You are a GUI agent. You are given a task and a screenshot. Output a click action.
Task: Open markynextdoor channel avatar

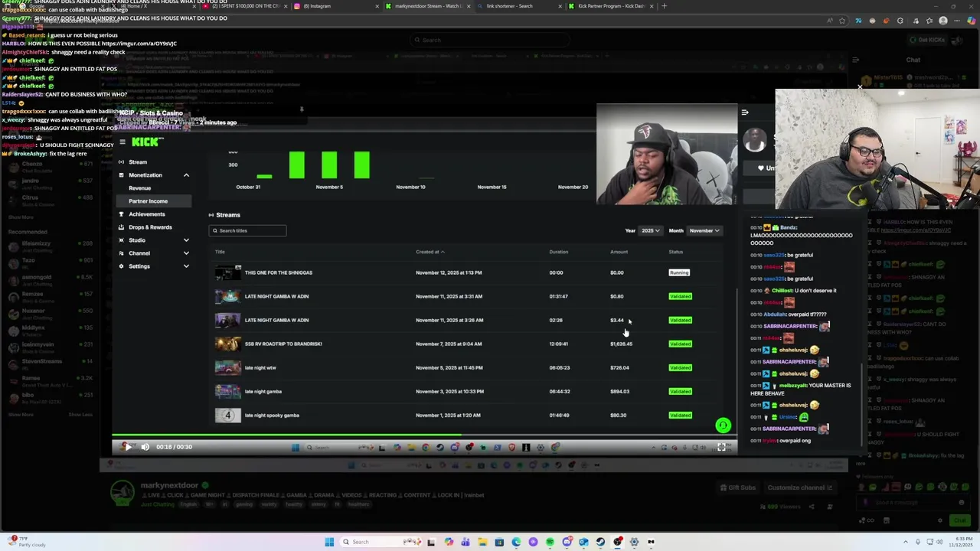coord(122,494)
